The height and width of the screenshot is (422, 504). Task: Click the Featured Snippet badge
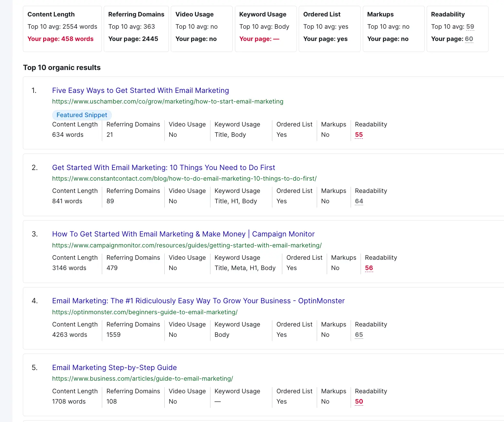pos(82,115)
